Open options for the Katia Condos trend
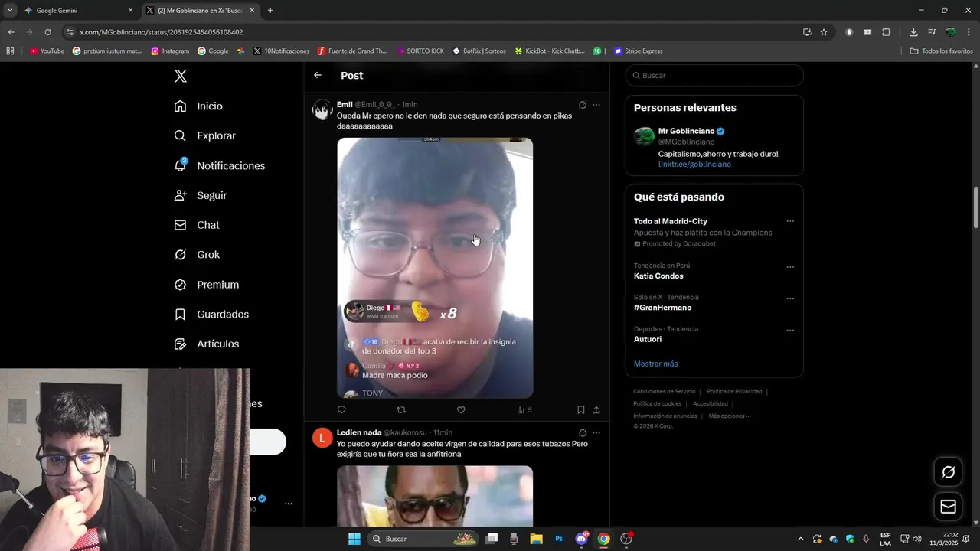This screenshot has height=551, width=980. (790, 267)
